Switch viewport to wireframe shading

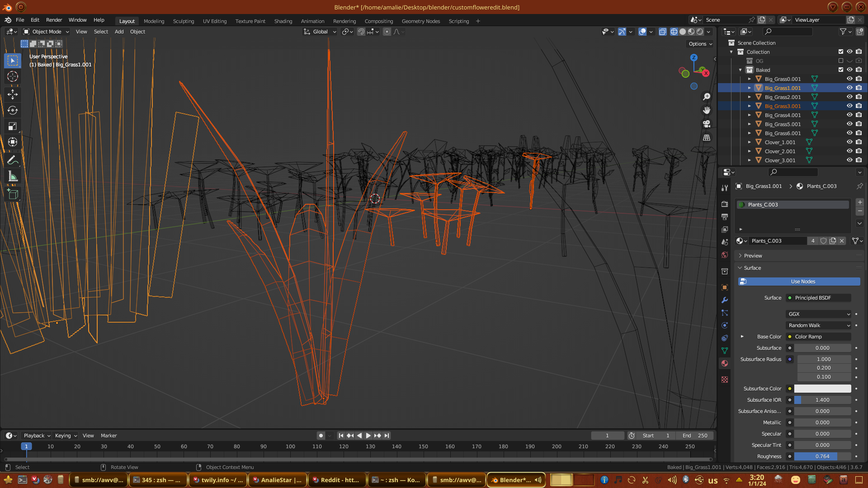click(674, 32)
